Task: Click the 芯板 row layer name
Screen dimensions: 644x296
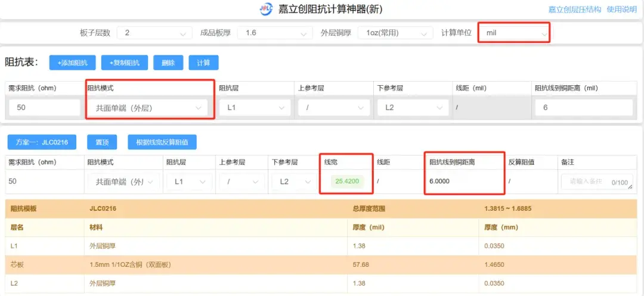Action: 17,265
